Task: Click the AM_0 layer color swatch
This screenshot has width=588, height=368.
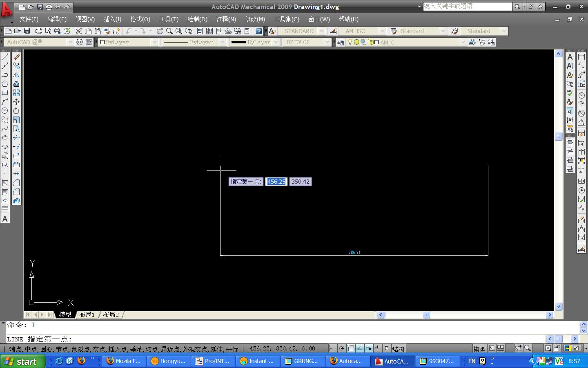Action: pos(376,42)
